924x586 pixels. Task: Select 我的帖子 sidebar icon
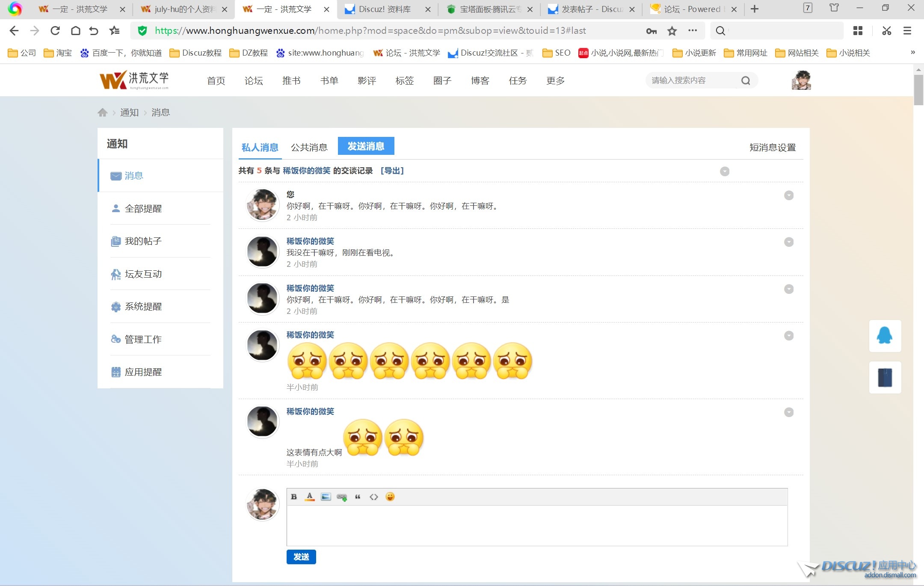pyautogui.click(x=115, y=241)
